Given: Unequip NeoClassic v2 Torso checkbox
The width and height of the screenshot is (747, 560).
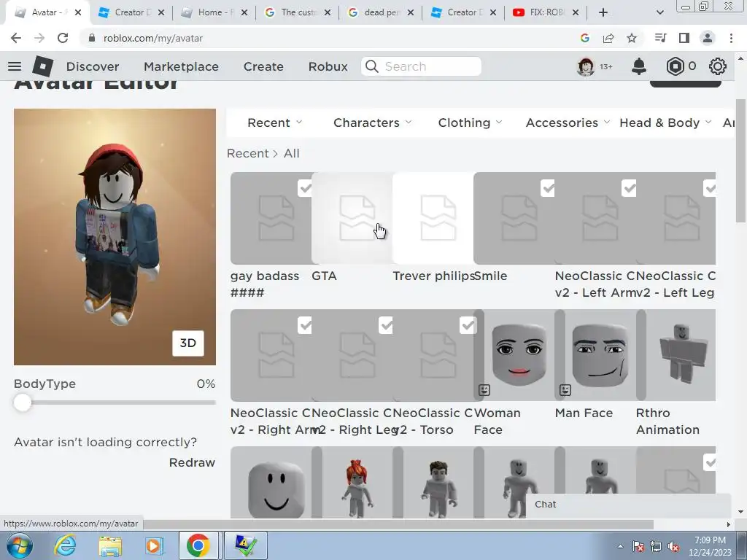Looking at the screenshot, I should pyautogui.click(x=468, y=325).
